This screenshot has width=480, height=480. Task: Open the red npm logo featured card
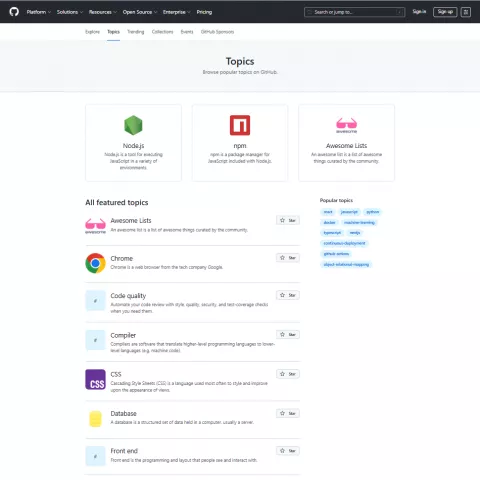coord(240,143)
